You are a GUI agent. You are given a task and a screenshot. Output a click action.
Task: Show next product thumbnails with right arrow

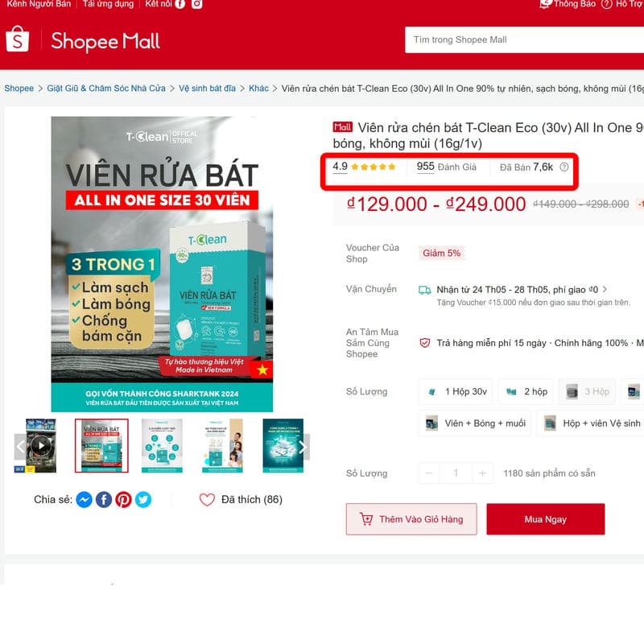[303, 447]
